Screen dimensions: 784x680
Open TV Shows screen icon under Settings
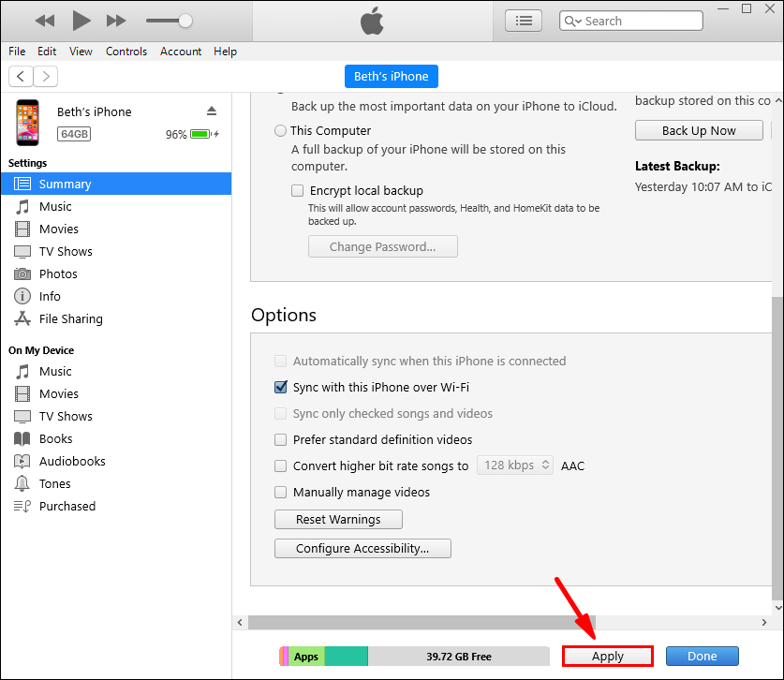point(22,252)
